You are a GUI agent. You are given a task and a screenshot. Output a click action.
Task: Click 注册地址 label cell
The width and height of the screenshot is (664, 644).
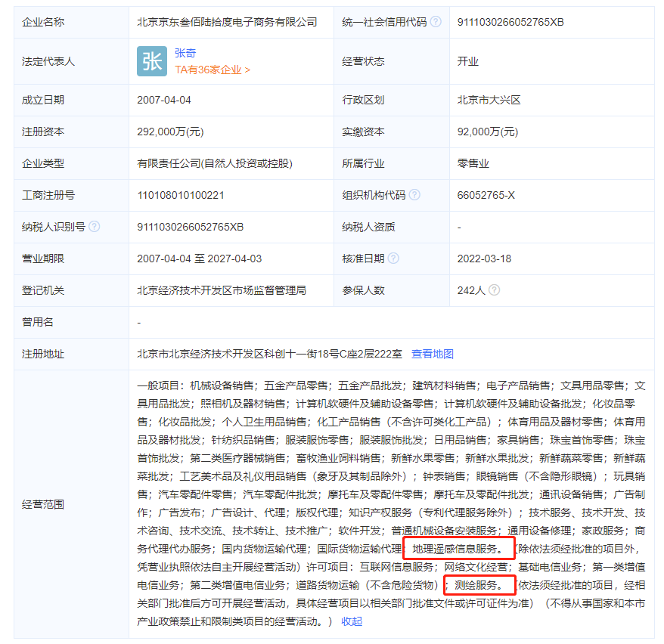(72, 354)
